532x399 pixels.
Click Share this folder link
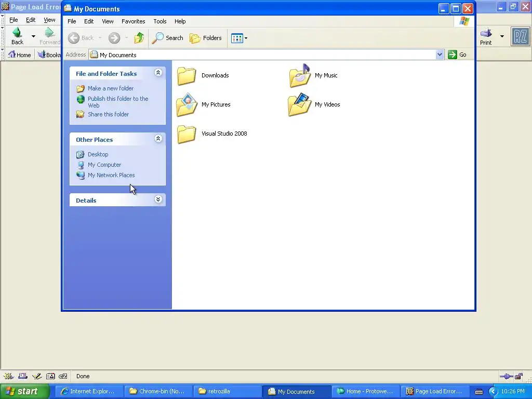coord(108,114)
